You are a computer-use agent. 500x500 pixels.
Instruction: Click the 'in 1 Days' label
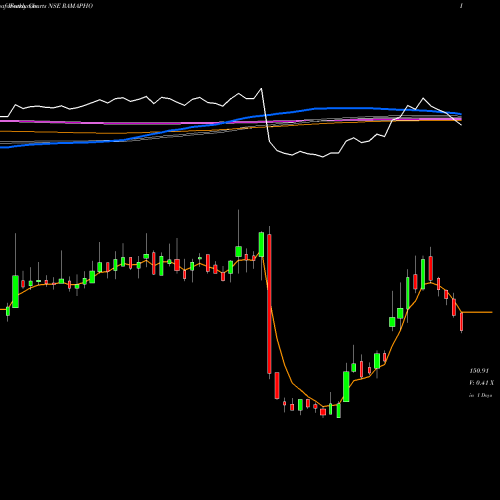[x=480, y=395]
